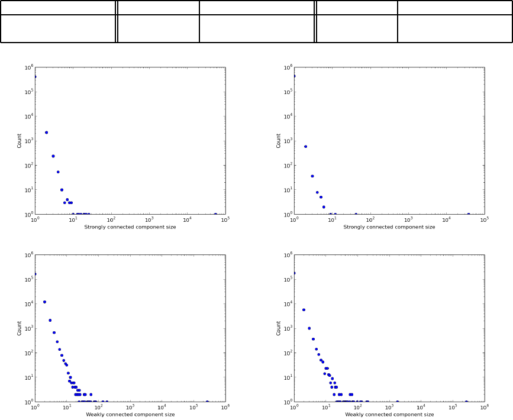Click the leftmost empty table cell
The height and width of the screenshot is (420, 513).
[x=58, y=28]
